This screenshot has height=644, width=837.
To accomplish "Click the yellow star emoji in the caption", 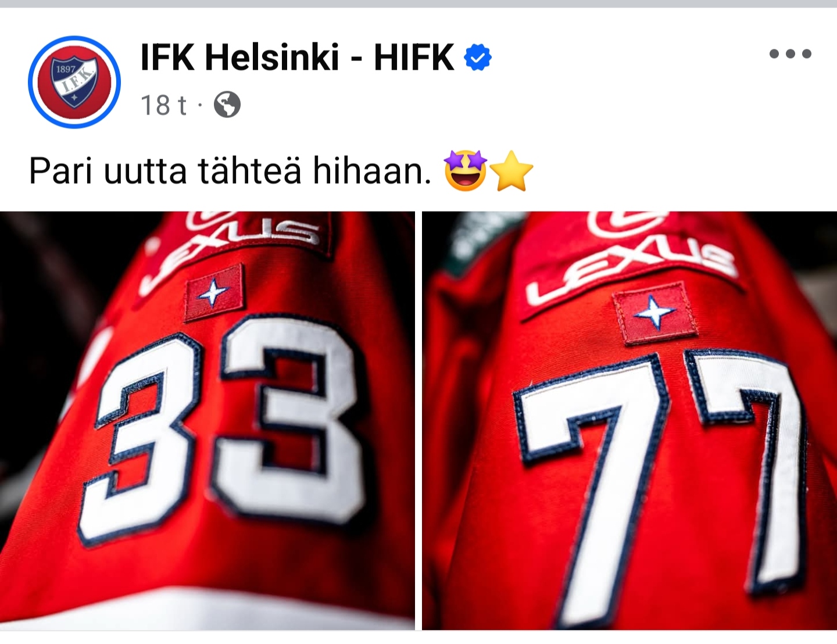I will tap(512, 171).
